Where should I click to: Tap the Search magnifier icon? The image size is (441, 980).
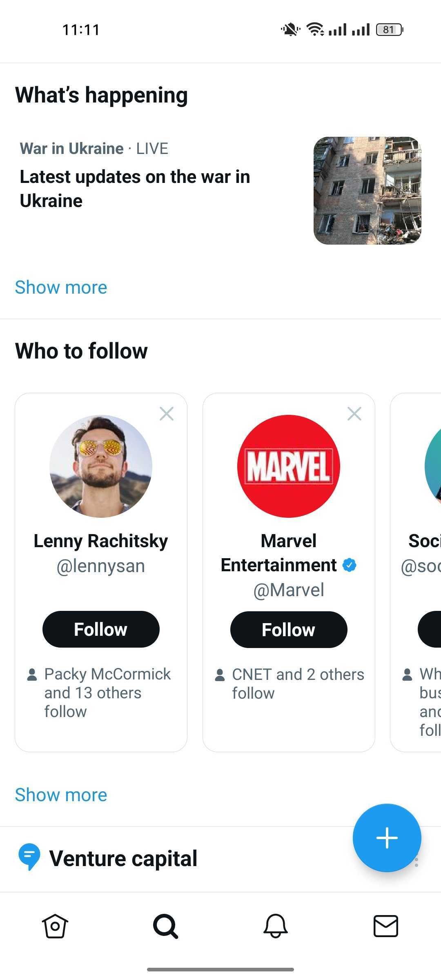pyautogui.click(x=165, y=926)
